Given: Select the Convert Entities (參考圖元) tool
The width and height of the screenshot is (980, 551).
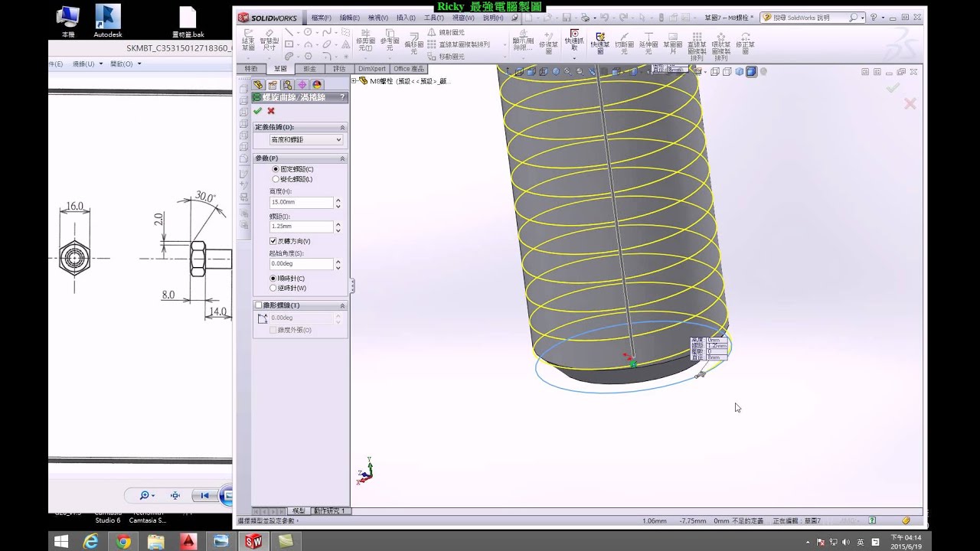Looking at the screenshot, I should 390,41.
